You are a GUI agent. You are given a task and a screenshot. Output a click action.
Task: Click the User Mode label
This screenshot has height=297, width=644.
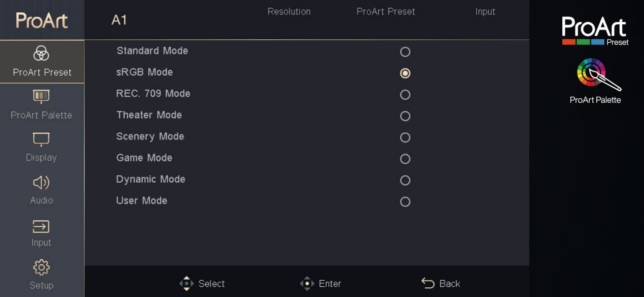(x=142, y=201)
